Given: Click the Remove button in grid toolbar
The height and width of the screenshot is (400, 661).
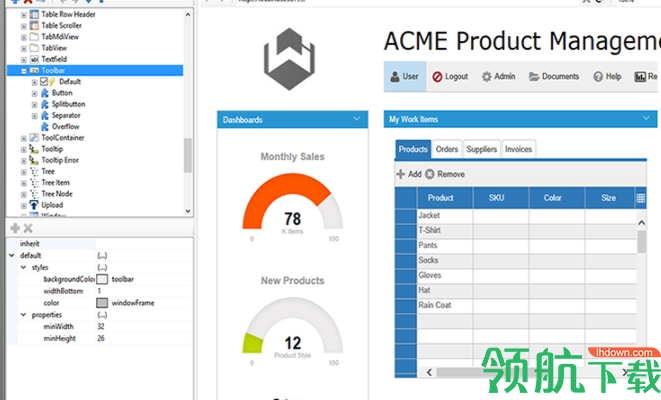Looking at the screenshot, I should [445, 174].
